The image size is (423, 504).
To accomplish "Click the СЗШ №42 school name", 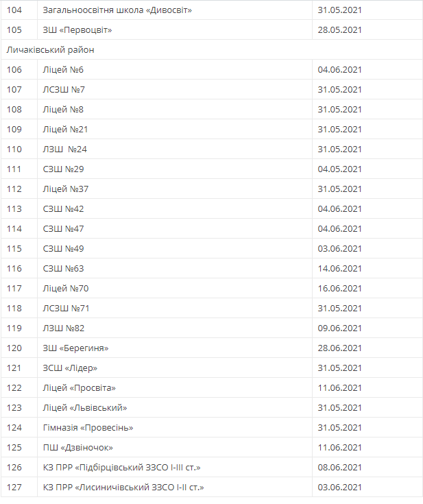I will pyautogui.click(x=63, y=209).
